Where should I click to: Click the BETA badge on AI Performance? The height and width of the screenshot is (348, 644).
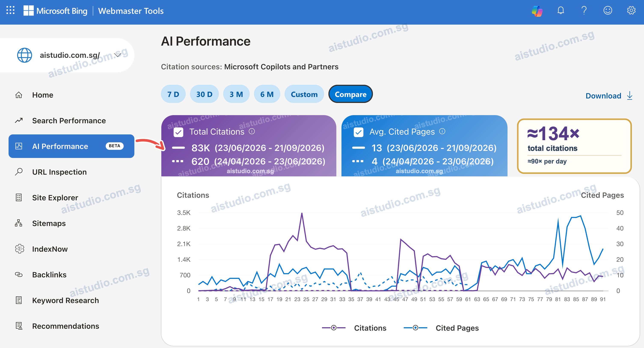[x=114, y=146]
